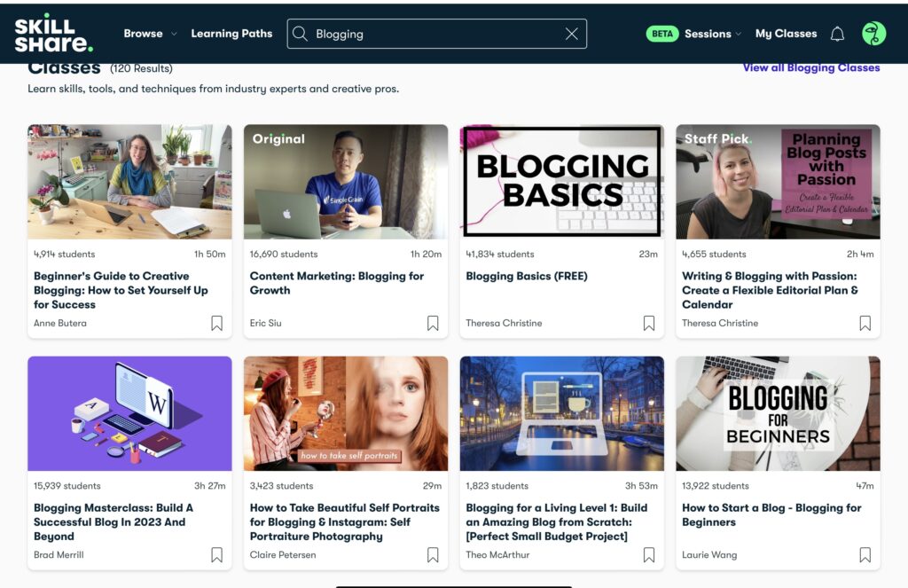Clear the Blogging search text
The height and width of the screenshot is (588, 908).
click(x=572, y=34)
